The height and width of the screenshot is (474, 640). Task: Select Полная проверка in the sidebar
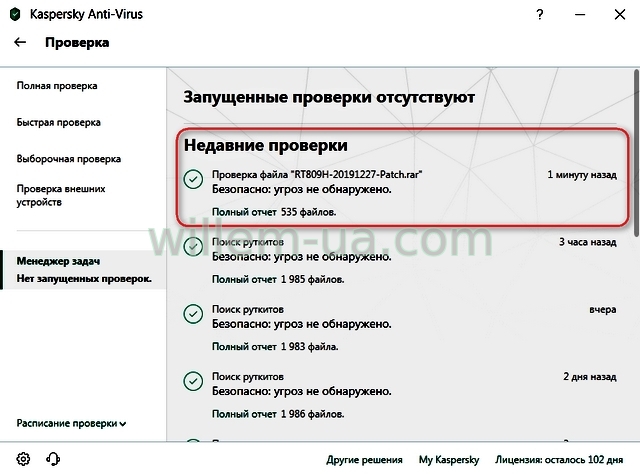57,86
